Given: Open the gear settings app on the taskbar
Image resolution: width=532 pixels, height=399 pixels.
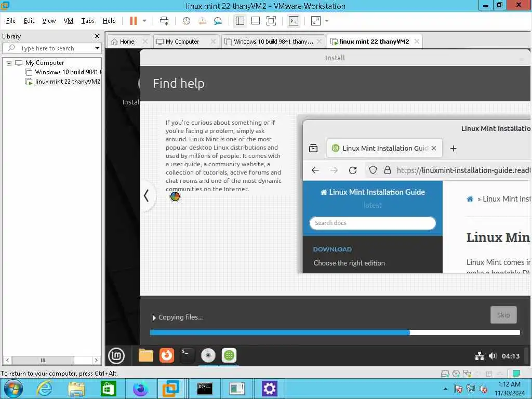Looking at the screenshot, I should 270,389.
